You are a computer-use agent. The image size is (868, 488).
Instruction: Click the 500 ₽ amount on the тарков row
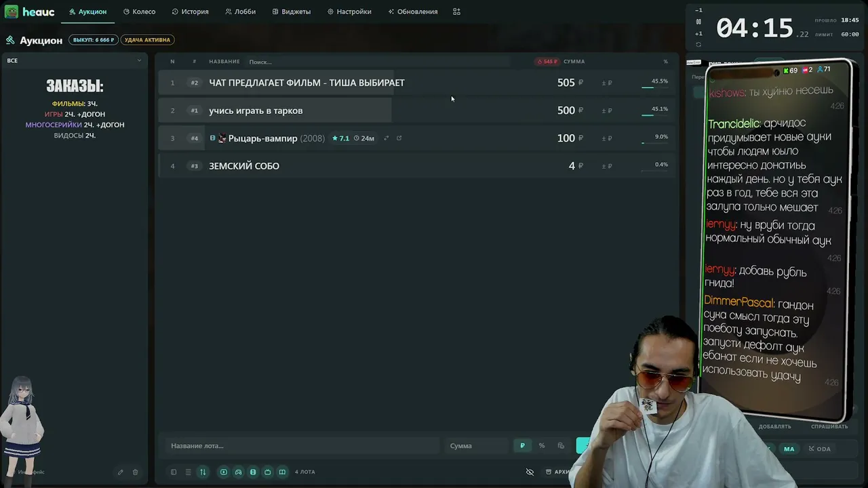tap(570, 110)
